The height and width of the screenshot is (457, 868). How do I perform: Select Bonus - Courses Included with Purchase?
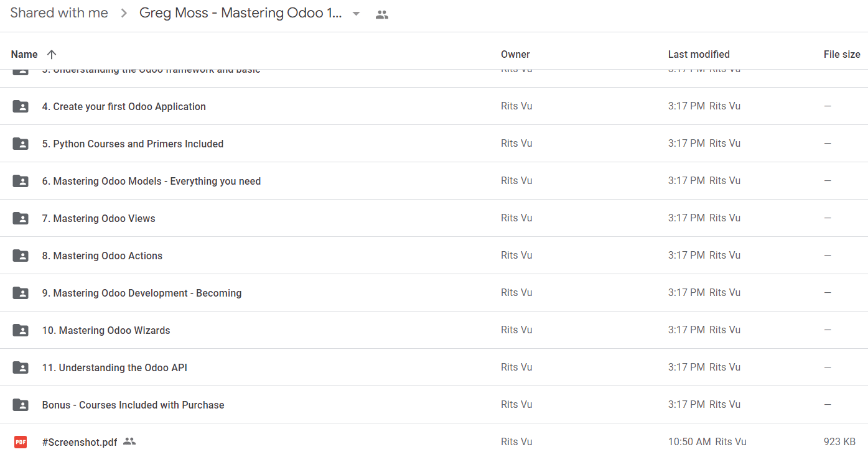point(133,405)
